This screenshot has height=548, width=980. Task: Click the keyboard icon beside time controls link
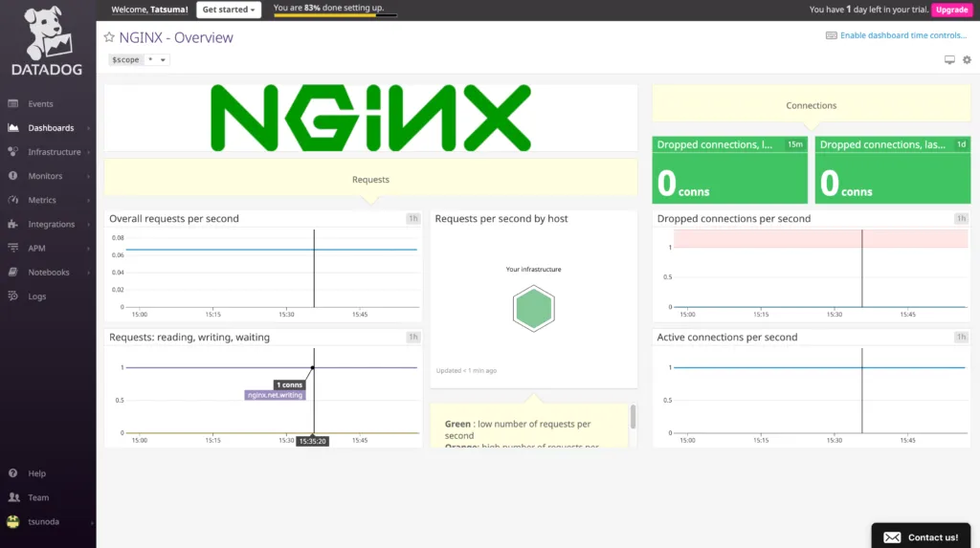832,35
